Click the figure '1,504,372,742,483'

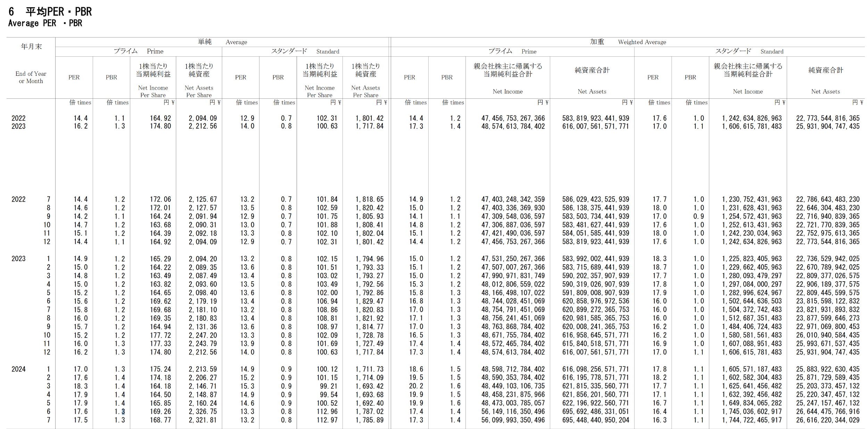[x=752, y=310]
